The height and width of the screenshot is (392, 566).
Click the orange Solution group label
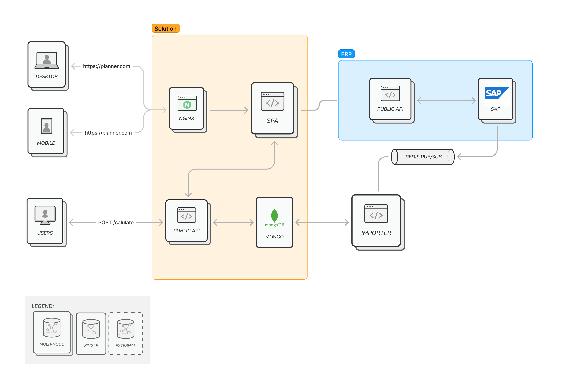coord(166,28)
